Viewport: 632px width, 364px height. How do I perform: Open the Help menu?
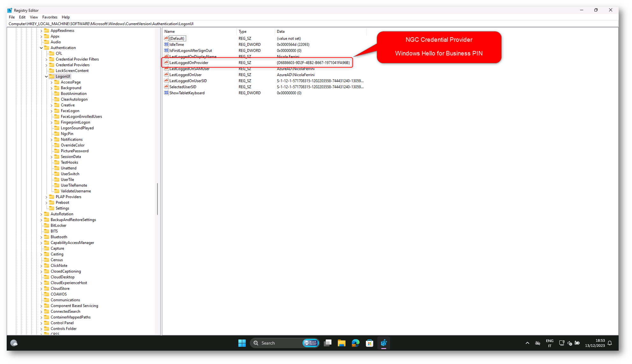(x=66, y=17)
